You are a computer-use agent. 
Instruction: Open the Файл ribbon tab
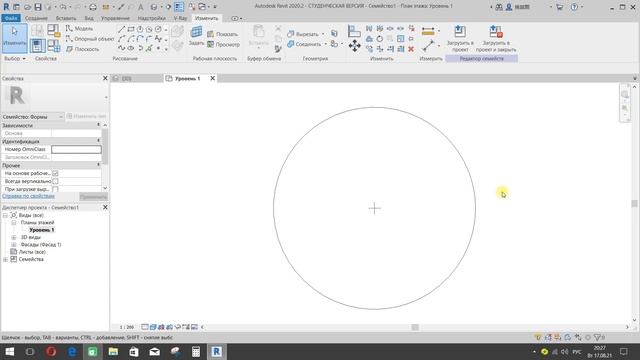pos(11,18)
